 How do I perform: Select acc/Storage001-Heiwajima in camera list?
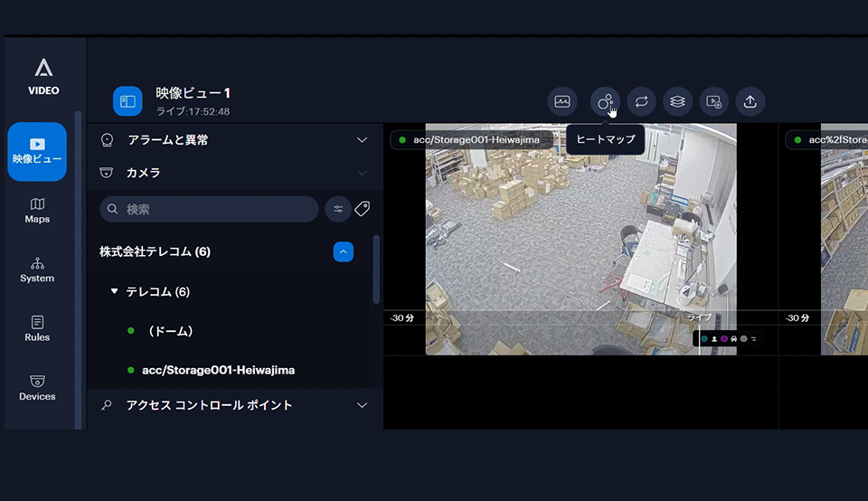click(x=218, y=371)
